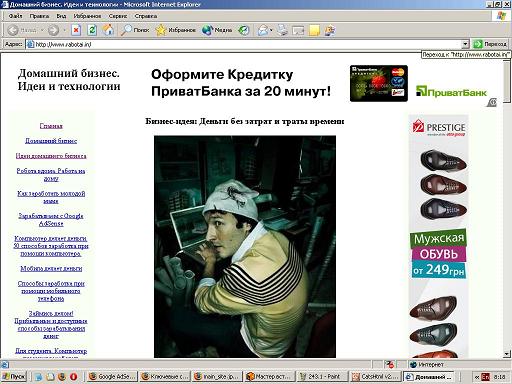Image resolution: width=512 pixels, height=384 pixels.
Task: Expand the address bar history dropdown
Action: coord(465,44)
